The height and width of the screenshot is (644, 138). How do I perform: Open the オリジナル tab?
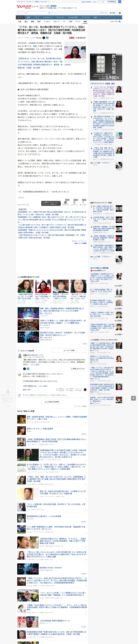click(60, 17)
